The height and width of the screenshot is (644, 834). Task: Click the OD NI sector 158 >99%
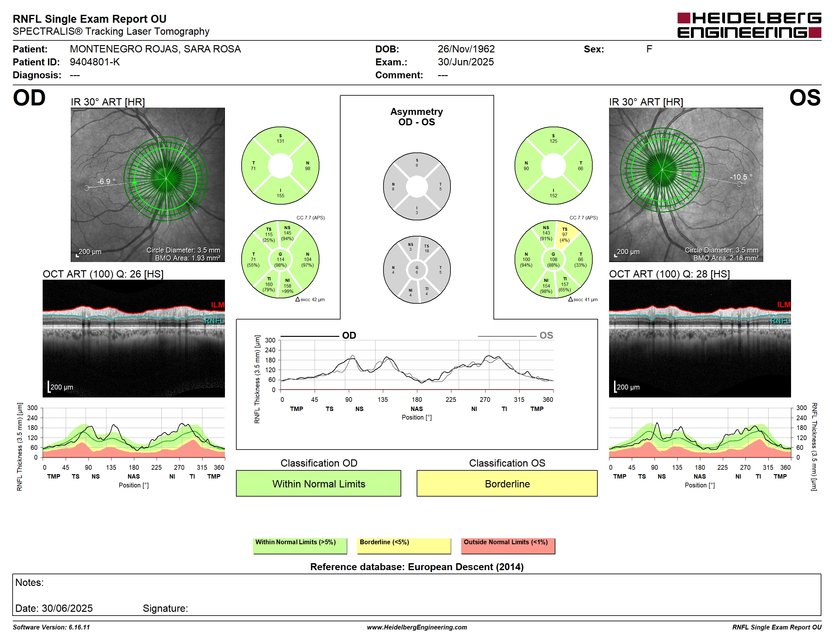click(287, 286)
